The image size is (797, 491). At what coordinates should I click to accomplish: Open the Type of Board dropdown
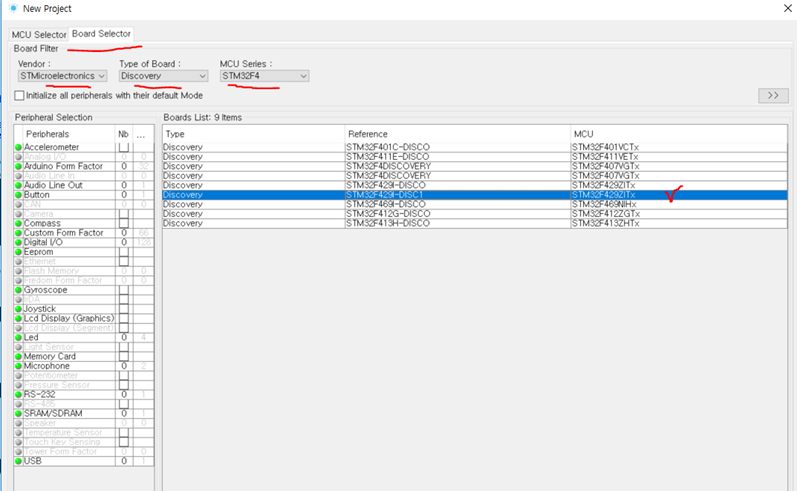coord(163,76)
